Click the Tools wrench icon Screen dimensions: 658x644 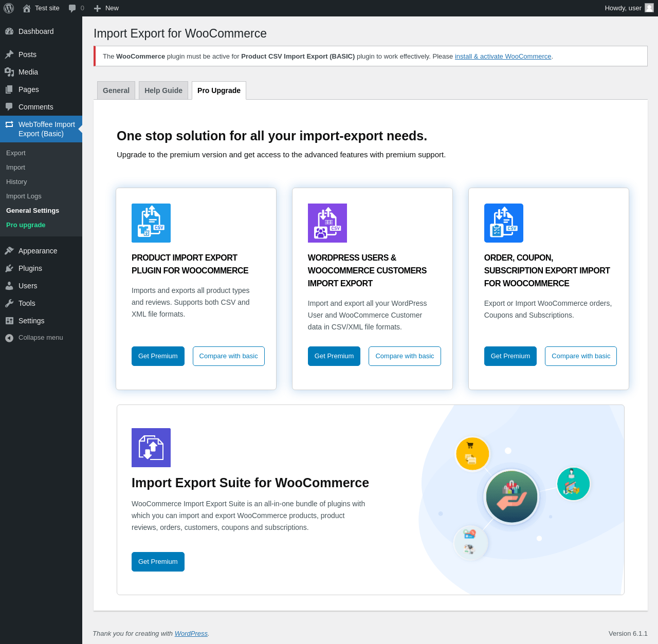(9, 303)
